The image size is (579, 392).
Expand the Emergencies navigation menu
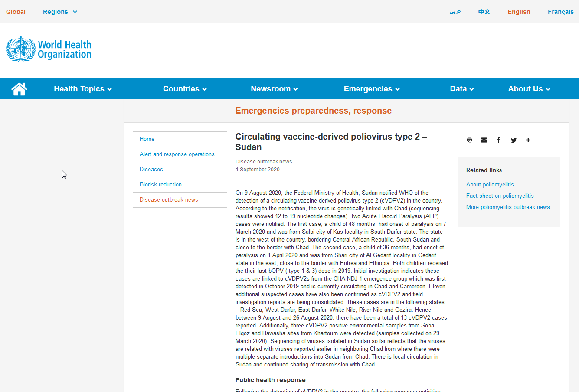click(372, 89)
